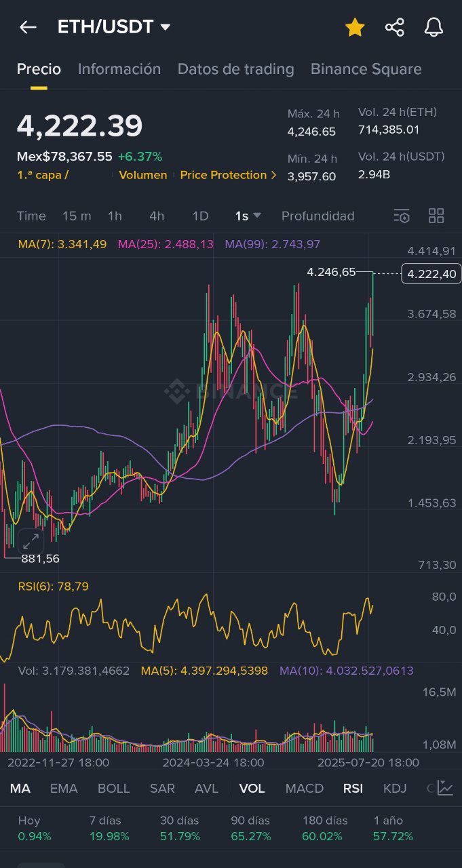Tap the MA(25) 2.488,13 label
Viewport: 462px width, 868px height.
(166, 244)
